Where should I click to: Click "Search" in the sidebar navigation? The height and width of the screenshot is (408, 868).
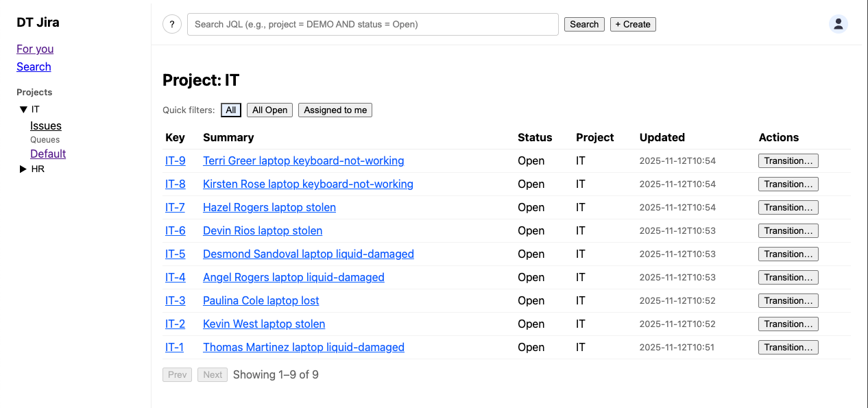pyautogui.click(x=34, y=67)
